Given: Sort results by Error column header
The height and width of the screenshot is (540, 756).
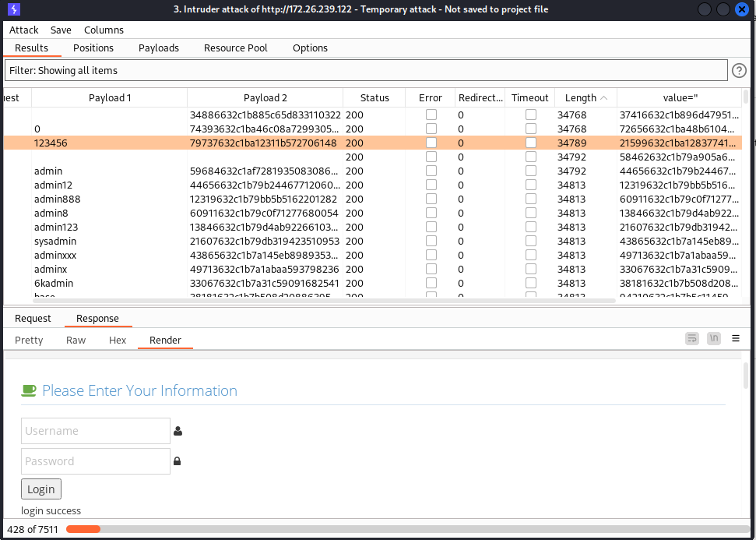Looking at the screenshot, I should click(x=430, y=98).
